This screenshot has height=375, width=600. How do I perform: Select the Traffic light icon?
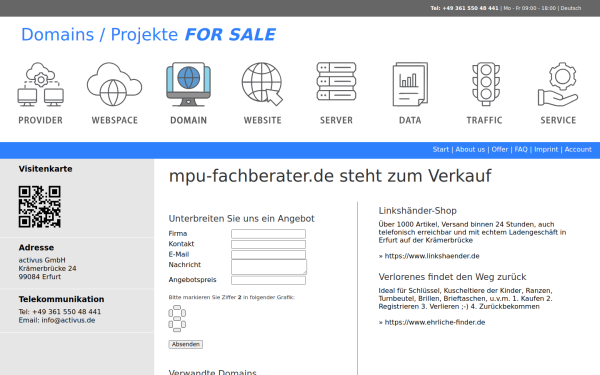coord(486,84)
